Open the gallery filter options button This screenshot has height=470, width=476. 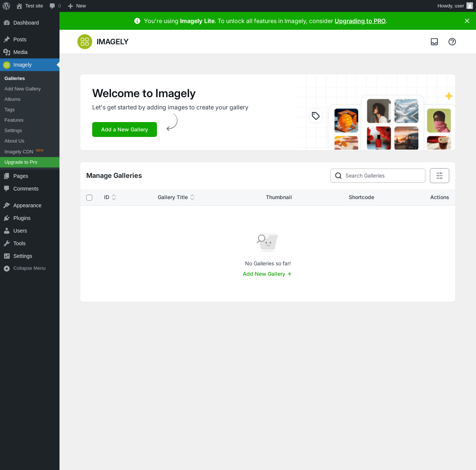coord(440,176)
